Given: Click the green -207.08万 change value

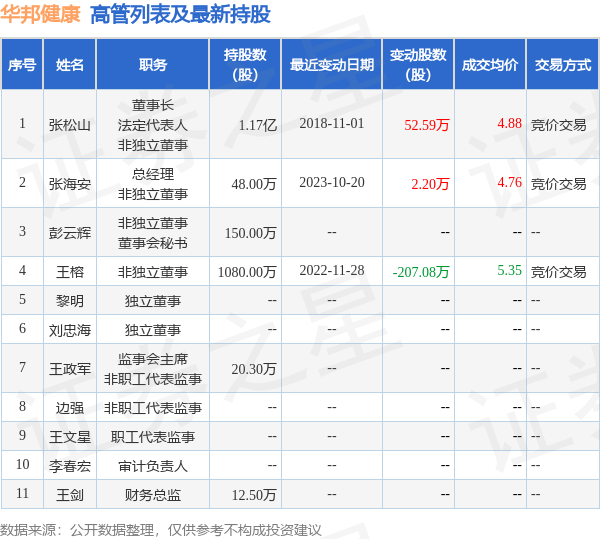Looking at the screenshot, I should click(x=421, y=272).
